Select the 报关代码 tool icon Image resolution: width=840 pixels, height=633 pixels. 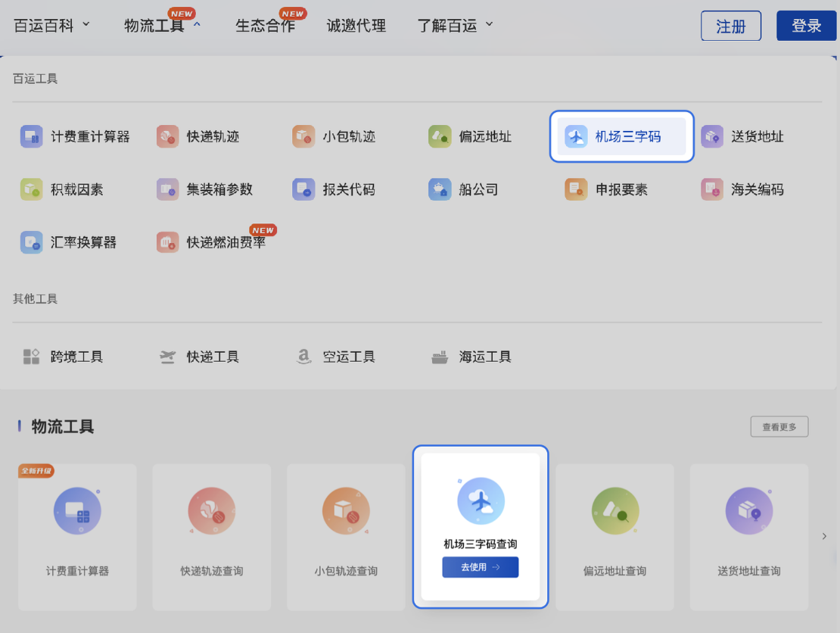[303, 189]
